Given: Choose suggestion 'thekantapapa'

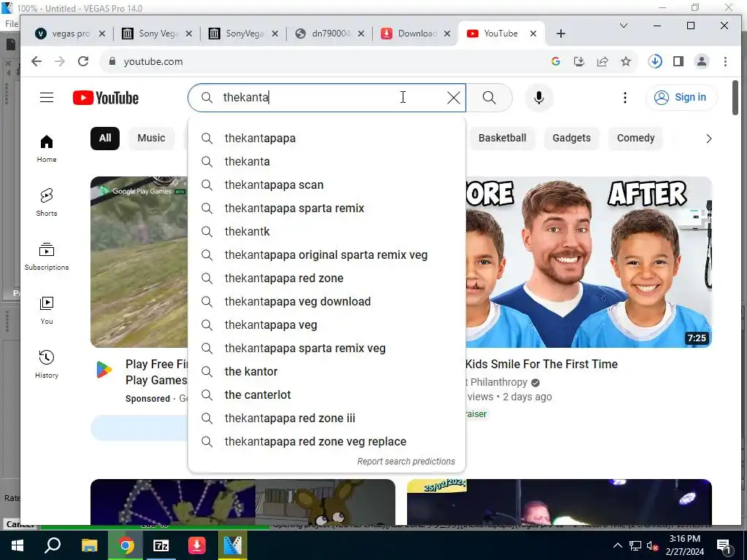Looking at the screenshot, I should (x=327, y=138).
